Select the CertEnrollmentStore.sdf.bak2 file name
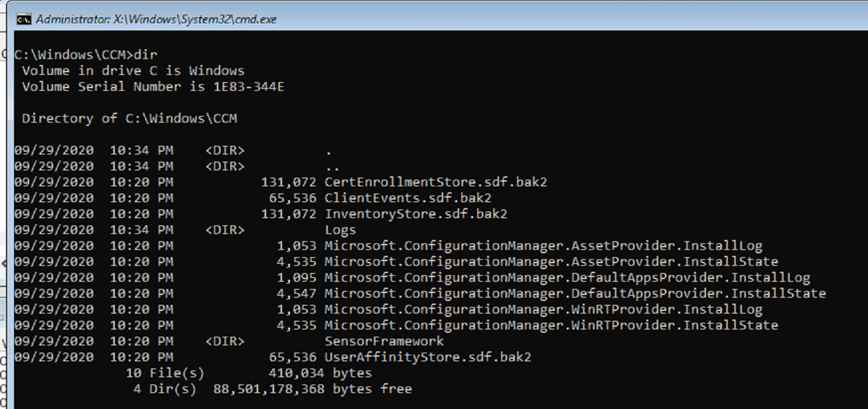This screenshot has height=409, width=868. click(x=435, y=182)
